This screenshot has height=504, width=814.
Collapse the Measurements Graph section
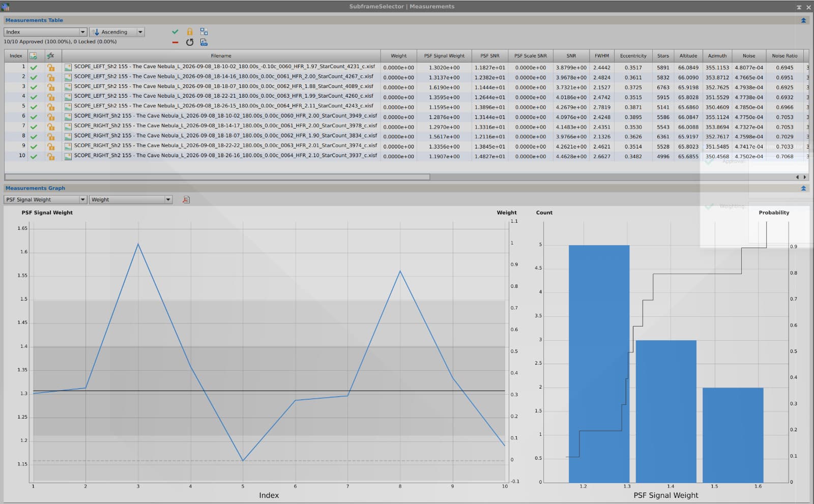pos(803,188)
